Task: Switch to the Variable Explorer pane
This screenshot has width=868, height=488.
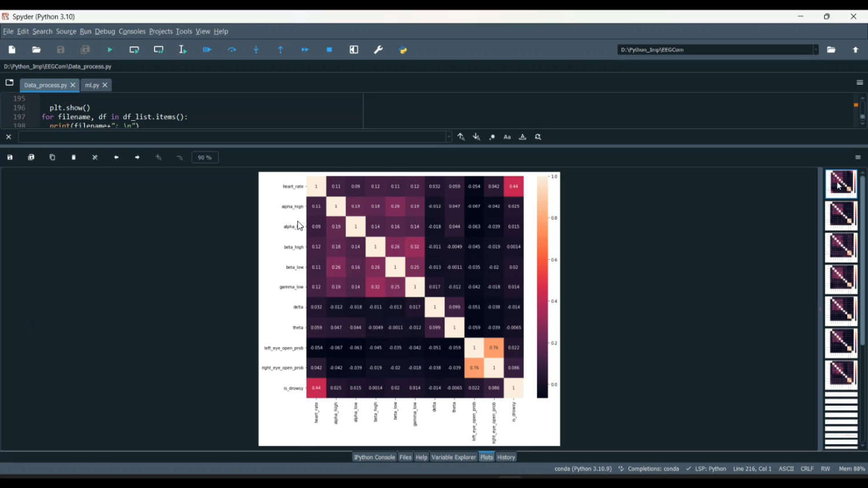Action: click(454, 457)
